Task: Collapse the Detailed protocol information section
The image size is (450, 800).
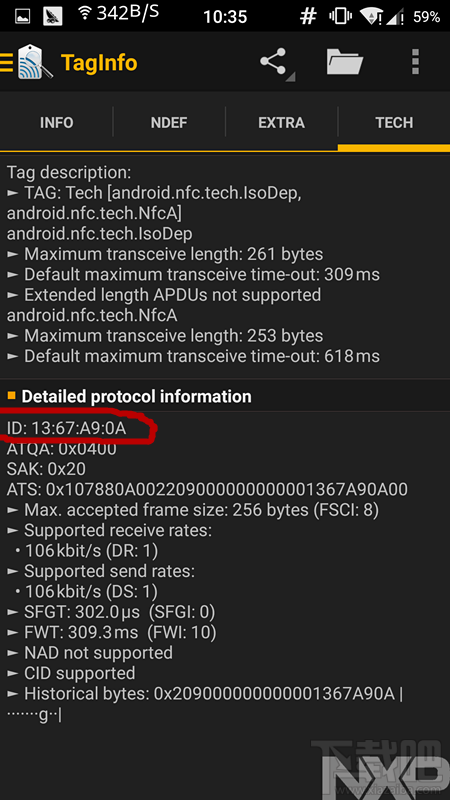Action: 225,396
